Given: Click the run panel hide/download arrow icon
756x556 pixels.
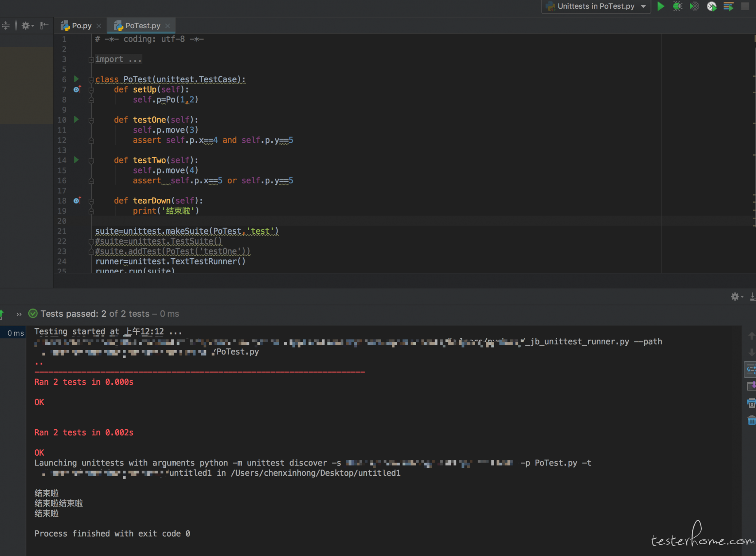Looking at the screenshot, I should pos(752,297).
